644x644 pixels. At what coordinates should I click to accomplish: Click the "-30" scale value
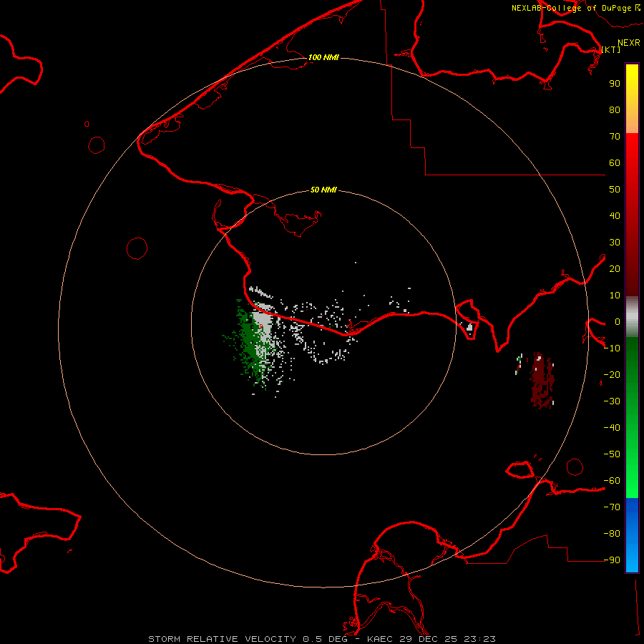tap(612, 401)
